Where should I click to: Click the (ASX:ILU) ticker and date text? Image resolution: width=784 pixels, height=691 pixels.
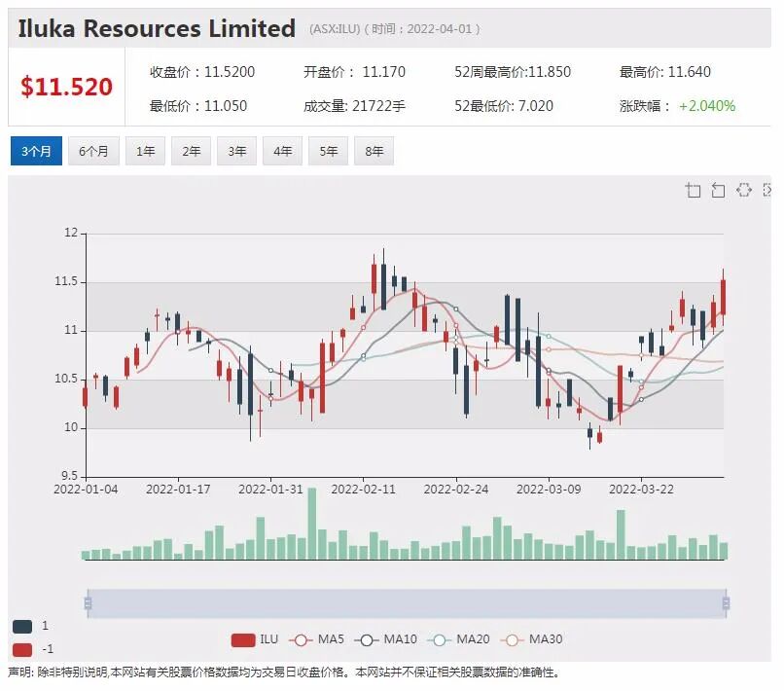395,29
